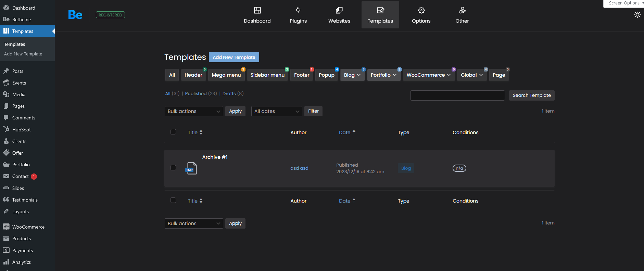Open the All dates dropdown
The image size is (644, 271).
tap(277, 111)
